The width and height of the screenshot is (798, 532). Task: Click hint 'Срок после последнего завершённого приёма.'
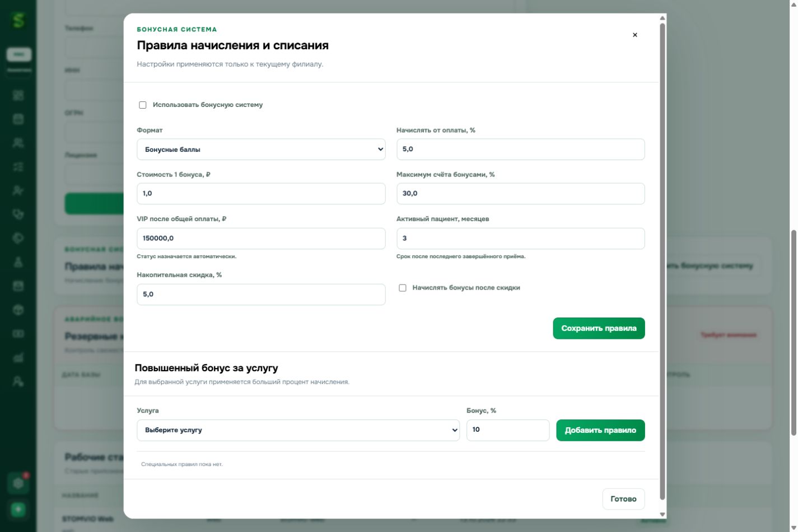(x=461, y=256)
